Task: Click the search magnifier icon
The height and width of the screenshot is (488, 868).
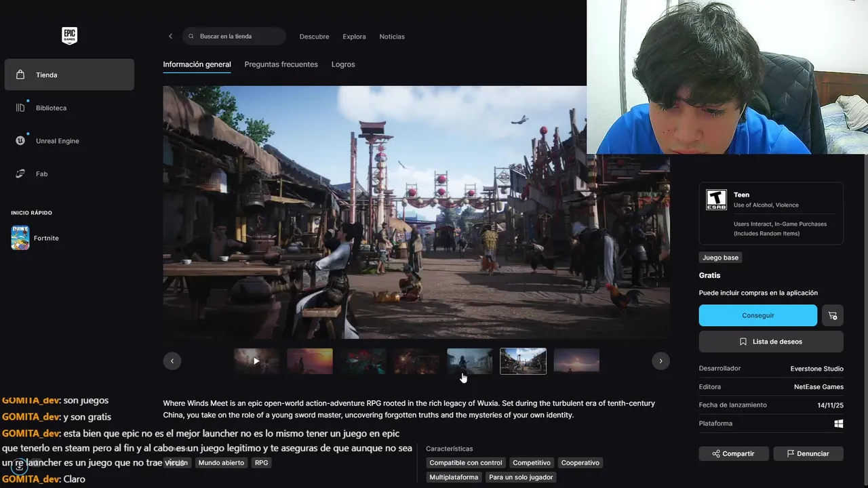Action: point(191,37)
